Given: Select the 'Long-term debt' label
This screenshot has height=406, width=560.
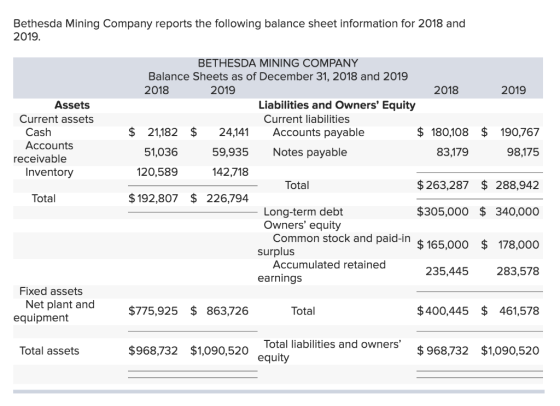Looking at the screenshot, I should point(303,212).
